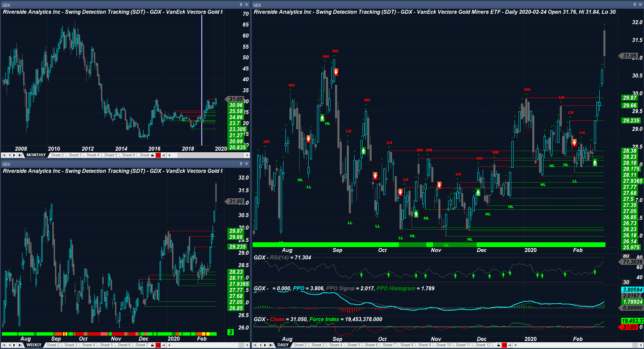Close the weekly GDX chart pane
Image resolution: width=644 pixels, height=349 pixels.
(247, 164)
